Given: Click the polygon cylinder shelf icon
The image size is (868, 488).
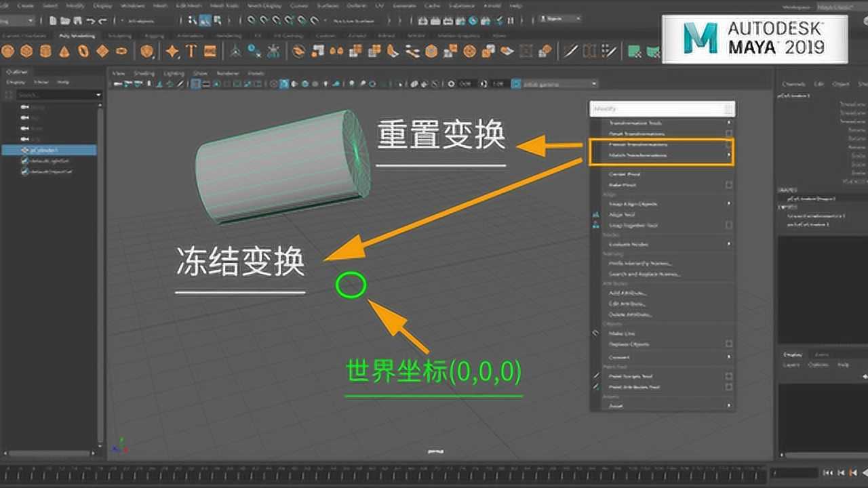Looking at the screenshot, I should click(45, 51).
